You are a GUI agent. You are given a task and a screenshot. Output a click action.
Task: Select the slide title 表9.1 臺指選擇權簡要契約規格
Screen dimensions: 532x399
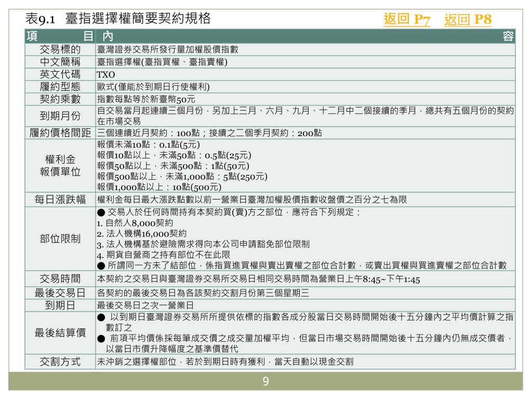(x=118, y=18)
